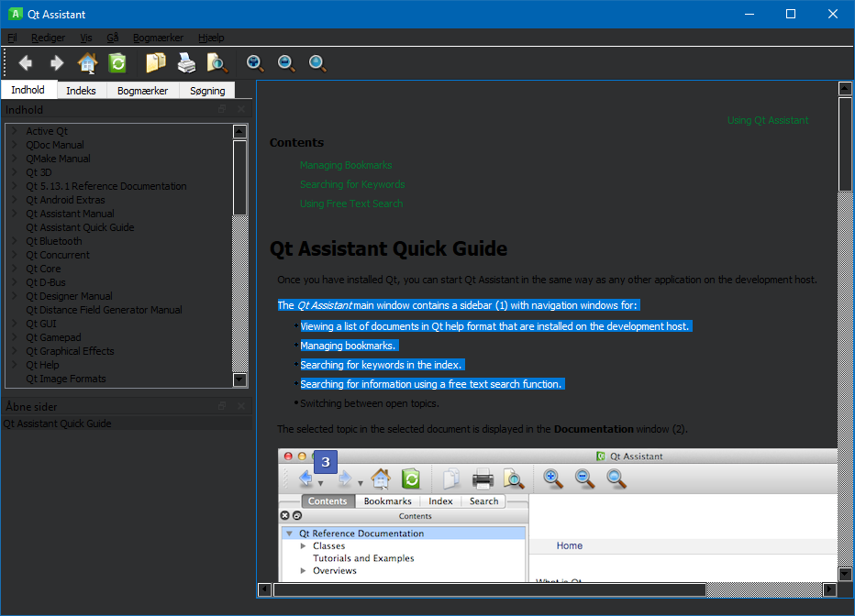Click the contents tree vertical scrollbar thumb
This screenshot has width=855, height=616.
pyautogui.click(x=240, y=178)
